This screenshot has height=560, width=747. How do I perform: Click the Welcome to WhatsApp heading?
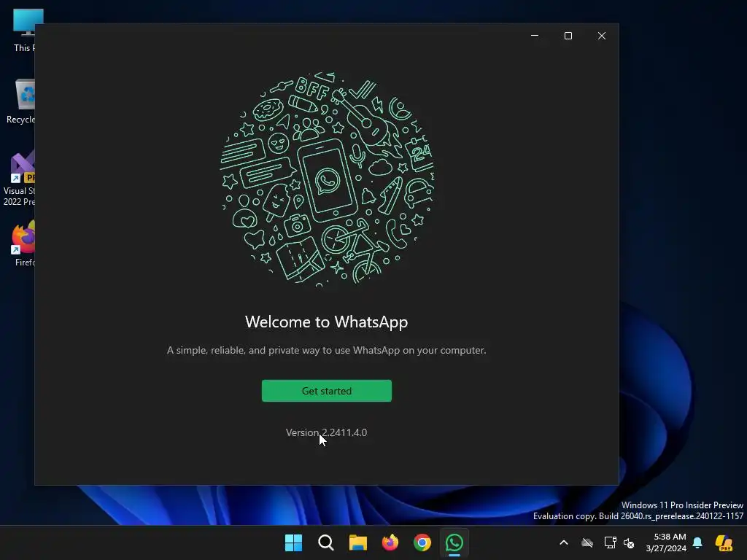[326, 322]
